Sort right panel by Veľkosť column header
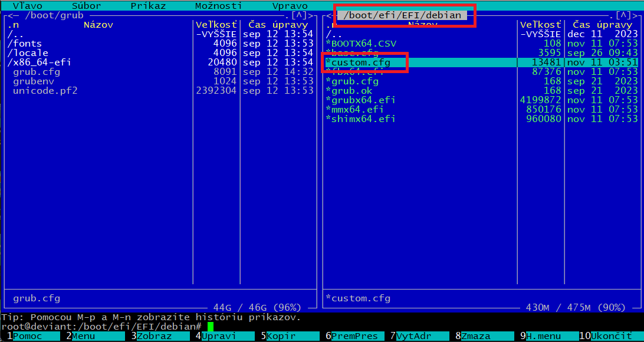The width and height of the screenshot is (644, 342). (x=540, y=25)
